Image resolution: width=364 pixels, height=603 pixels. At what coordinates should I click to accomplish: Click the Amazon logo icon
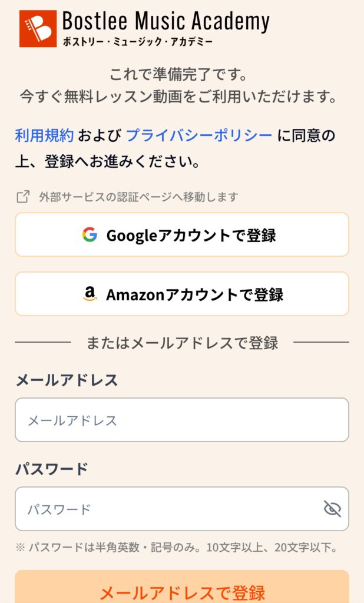pos(90,294)
